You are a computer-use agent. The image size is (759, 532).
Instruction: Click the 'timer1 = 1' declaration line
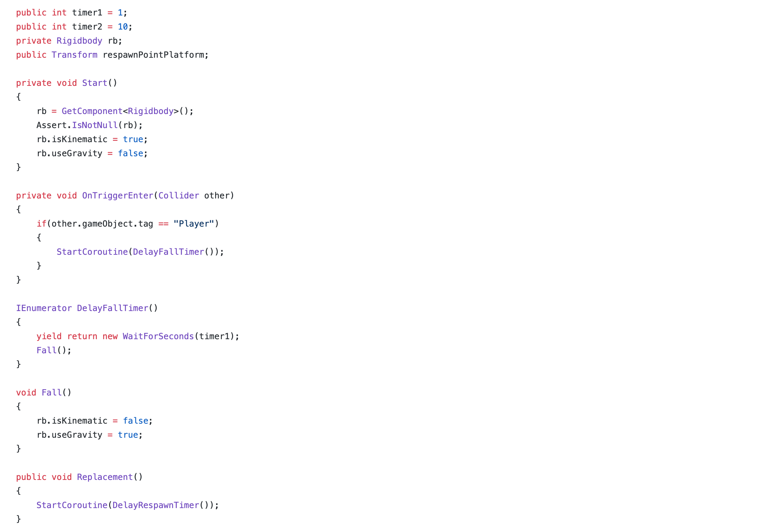point(71,13)
